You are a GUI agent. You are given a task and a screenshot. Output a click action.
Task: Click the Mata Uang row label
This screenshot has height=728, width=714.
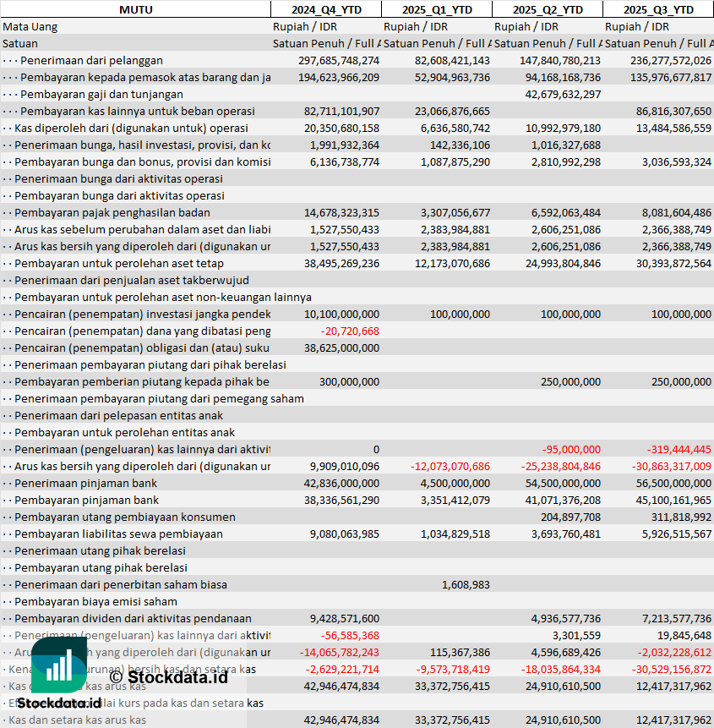(30, 26)
